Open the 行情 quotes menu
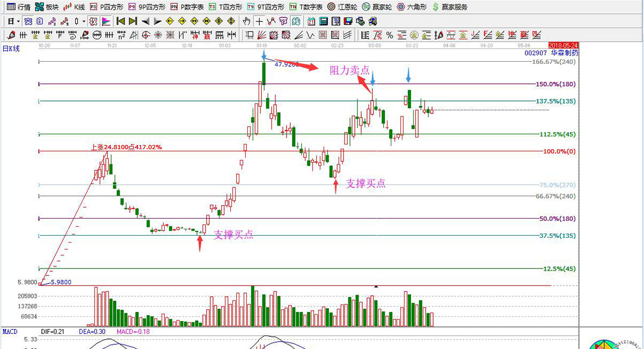Viewport: 644px width, 349px height. (19, 7)
